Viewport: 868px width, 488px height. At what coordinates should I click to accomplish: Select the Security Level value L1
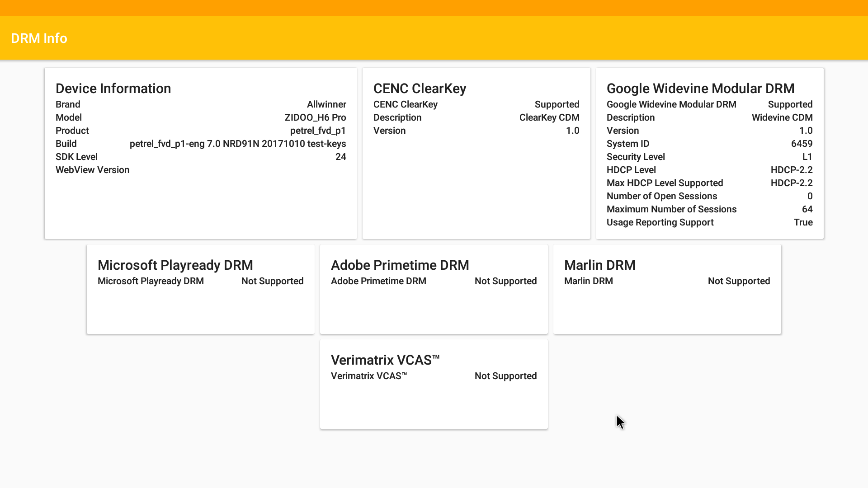pos(807,157)
